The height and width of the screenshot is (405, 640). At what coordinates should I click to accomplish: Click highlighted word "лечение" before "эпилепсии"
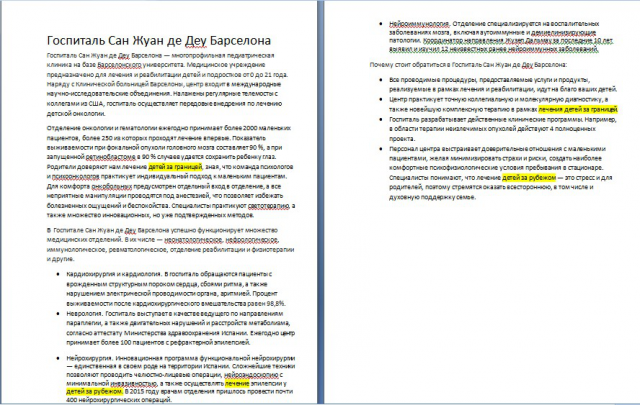tap(237, 383)
